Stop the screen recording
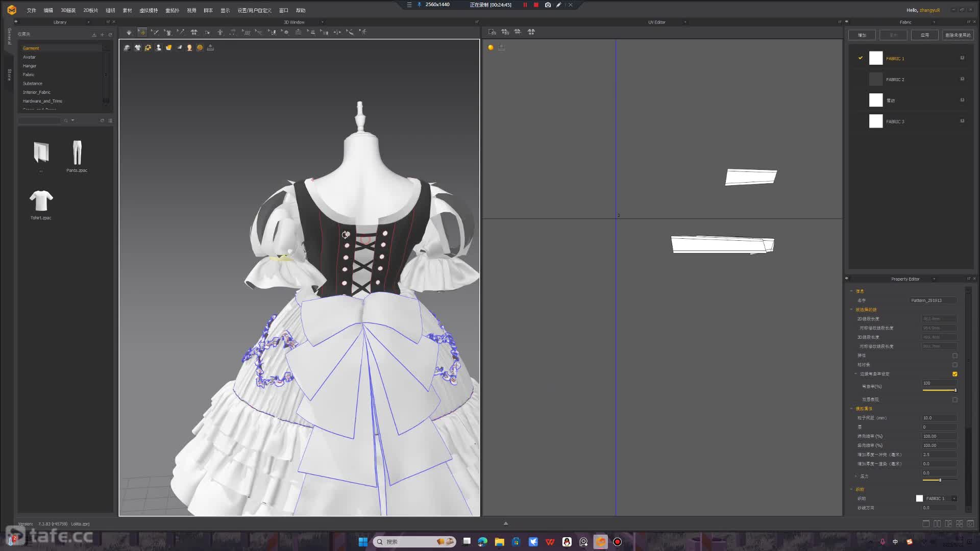The image size is (980, 551). 536,5
